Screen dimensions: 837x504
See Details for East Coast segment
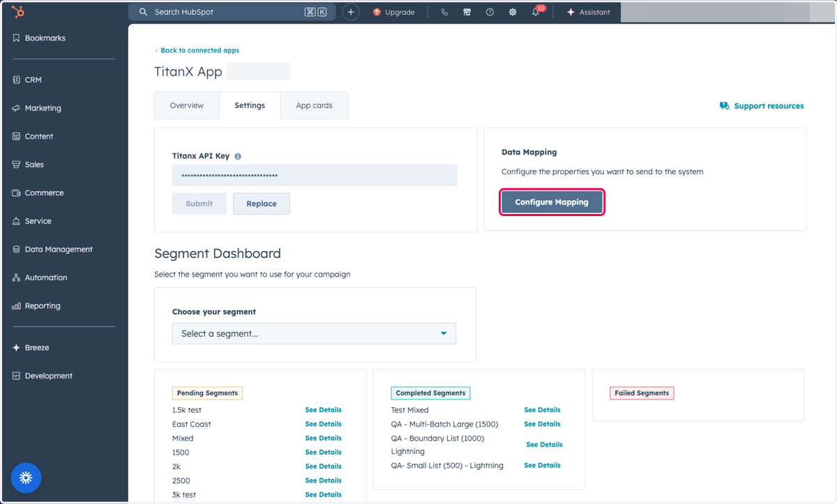(323, 424)
